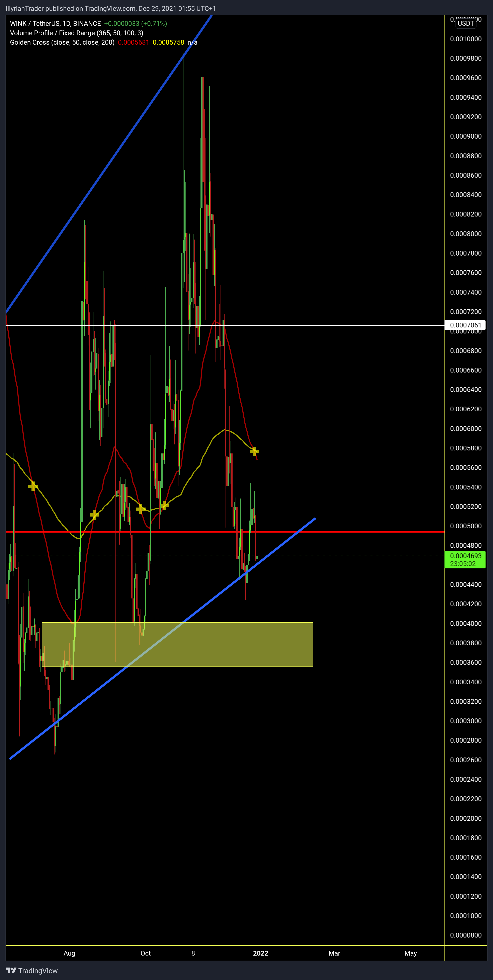The width and height of the screenshot is (493, 980).
Task: Click the 0.0010000 price axis label
Action: click(x=466, y=39)
